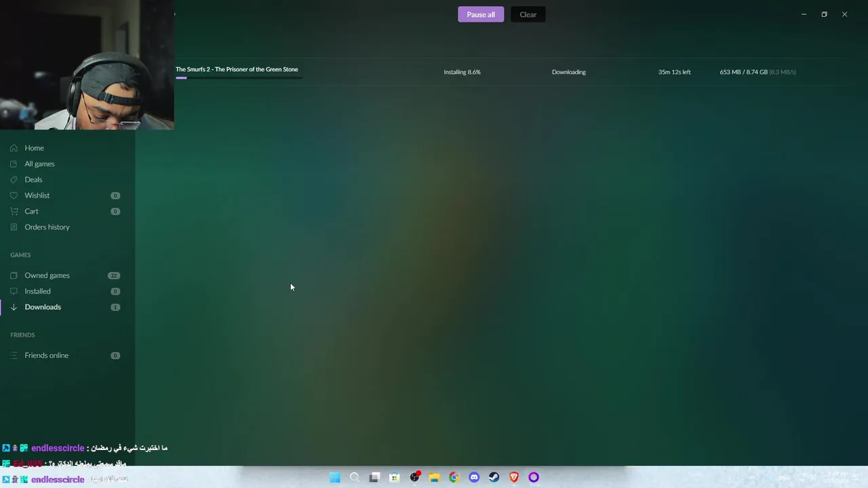Open the Deals section
Image resolution: width=868 pixels, height=488 pixels.
[x=33, y=180]
